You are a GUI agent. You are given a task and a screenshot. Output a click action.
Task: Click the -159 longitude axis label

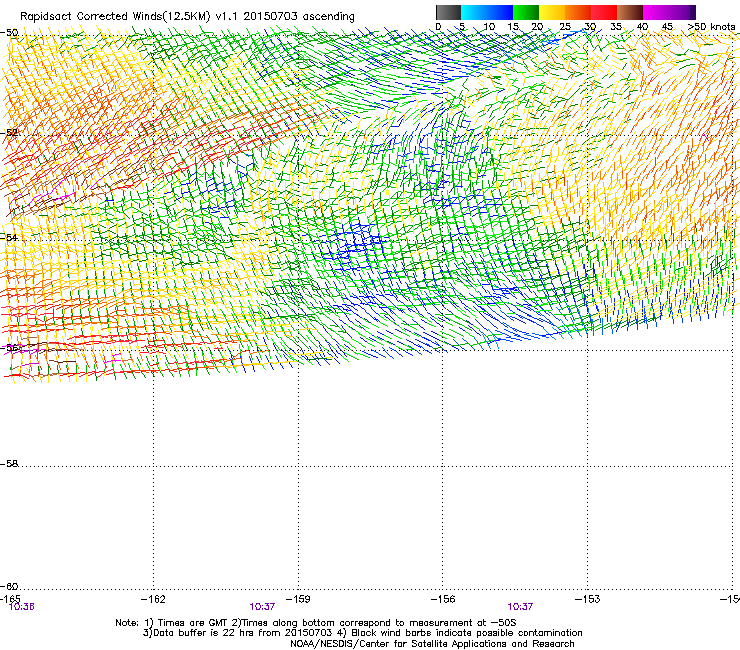(298, 599)
